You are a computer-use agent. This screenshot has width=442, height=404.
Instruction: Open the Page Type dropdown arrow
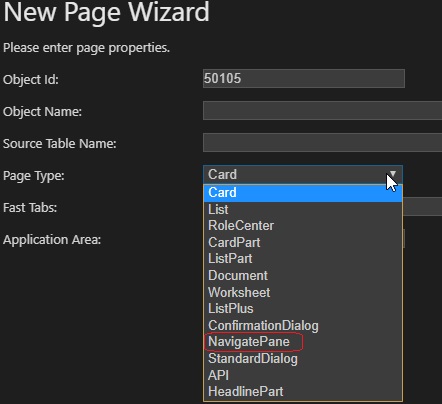point(393,174)
